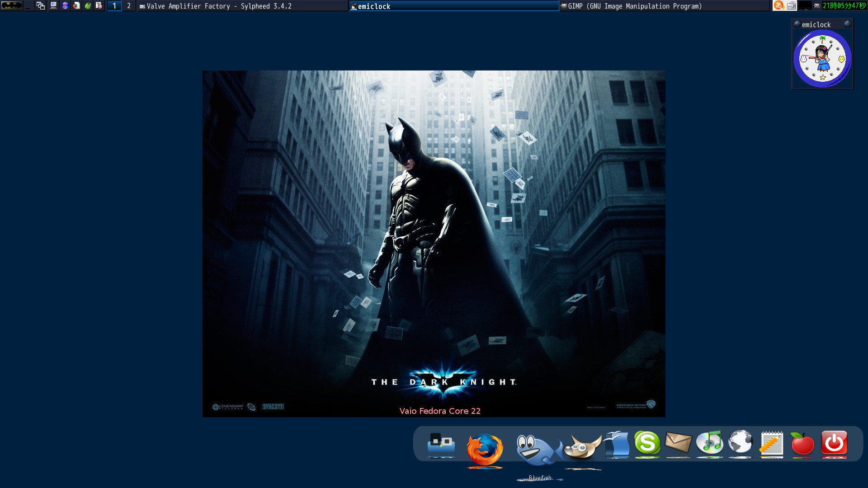This screenshot has width=868, height=488.
Task: Launch GIMP from the bottom dock
Action: (x=583, y=447)
